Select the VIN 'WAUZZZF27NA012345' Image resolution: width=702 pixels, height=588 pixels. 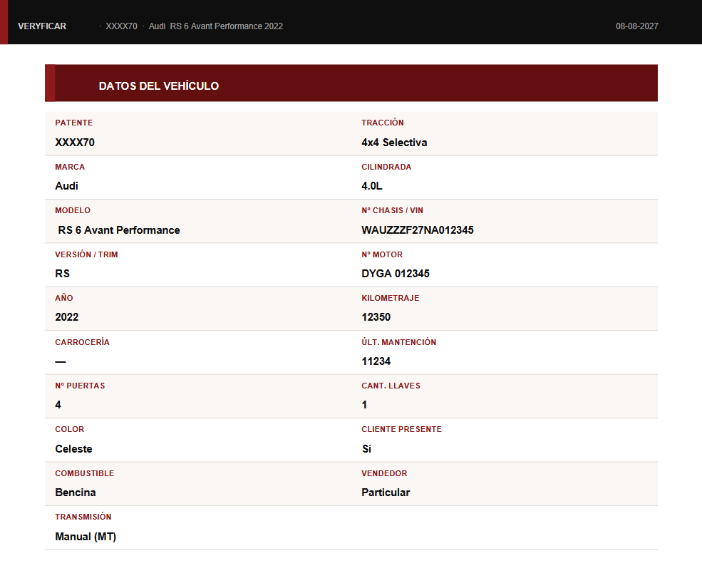click(x=417, y=230)
